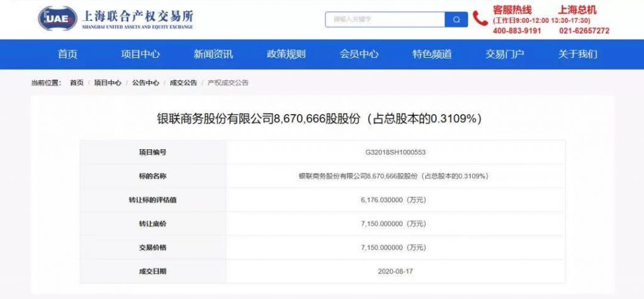Image resolution: width=644 pixels, height=299 pixels.
Task: Click the hotline number 400-883-9191
Action: (x=517, y=31)
